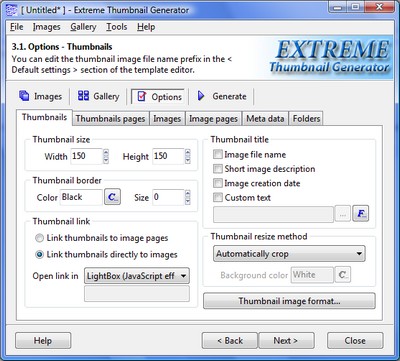Click the disabled background color picker button

coord(343,275)
